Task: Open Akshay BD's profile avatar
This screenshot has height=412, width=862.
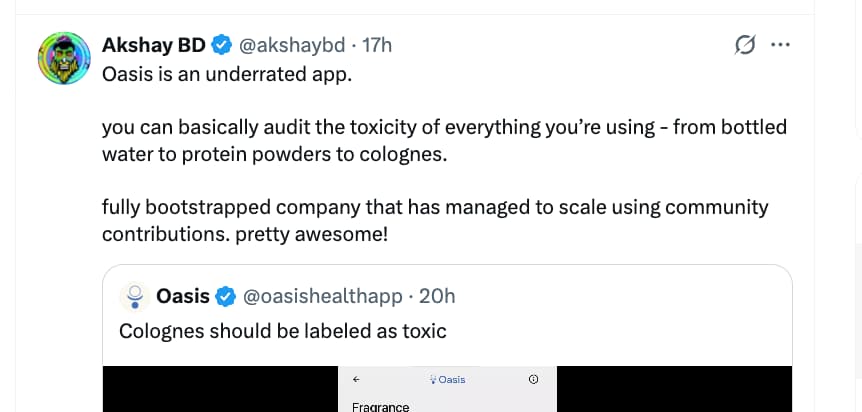Action: (x=65, y=57)
